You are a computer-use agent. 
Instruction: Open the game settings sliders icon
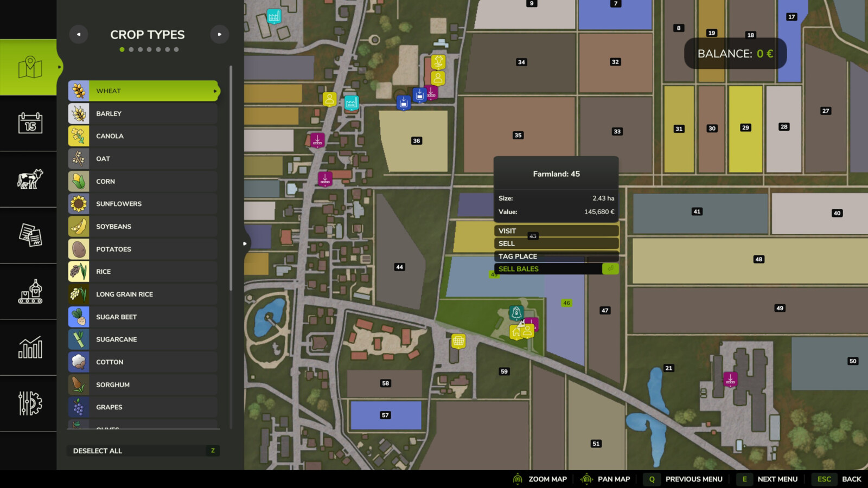(30, 403)
